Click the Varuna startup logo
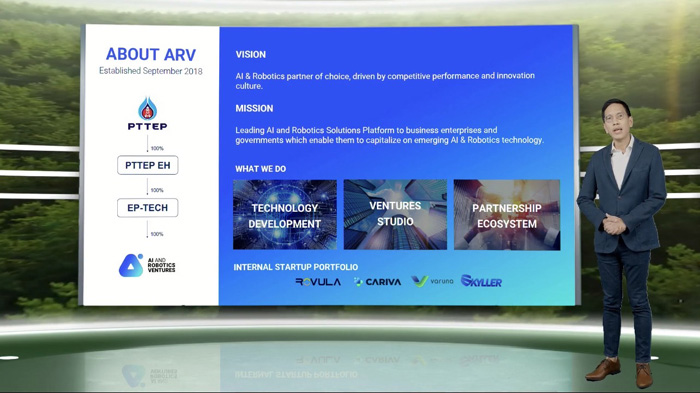 [432, 281]
